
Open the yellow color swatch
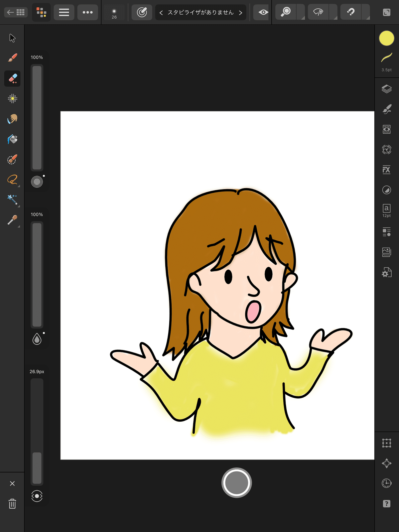386,38
